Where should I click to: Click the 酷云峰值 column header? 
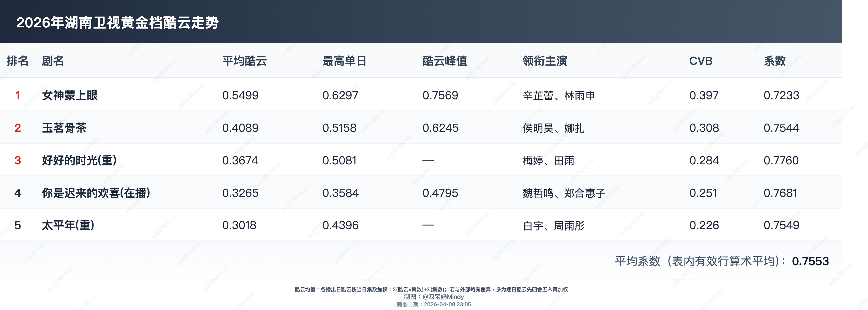(x=445, y=61)
